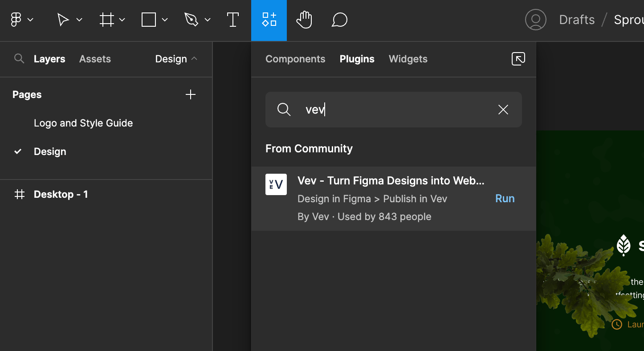Click the Vev plugin logo
The image size is (644, 351).
click(x=276, y=184)
